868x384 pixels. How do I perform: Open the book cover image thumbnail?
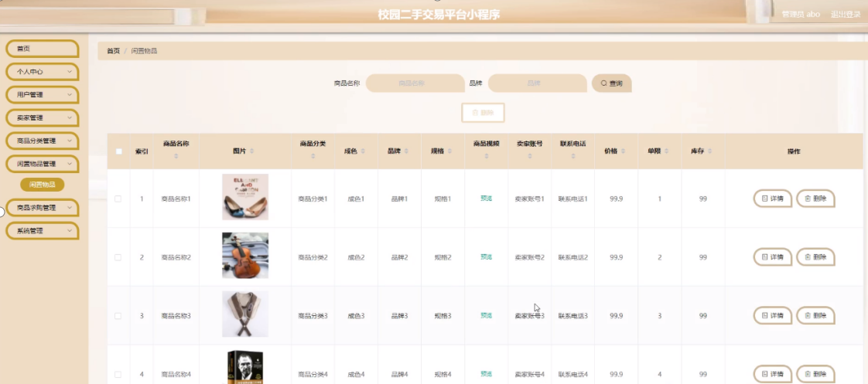[245, 367]
